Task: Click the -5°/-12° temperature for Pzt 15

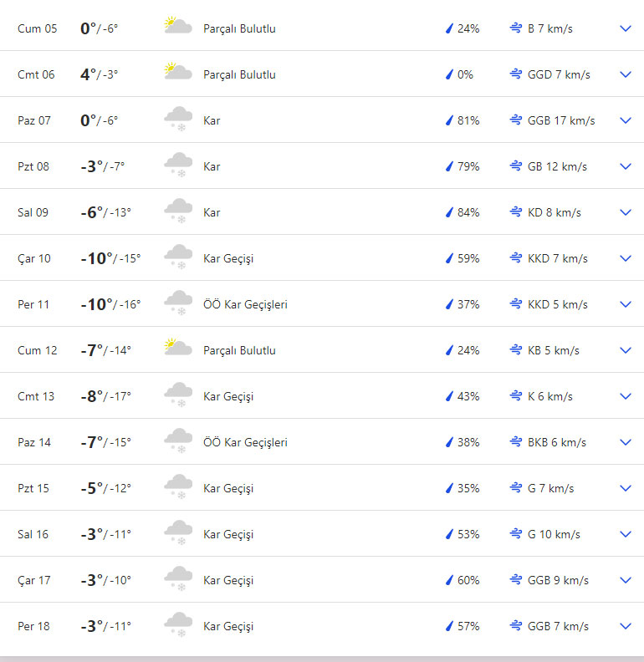Action: 105,488
